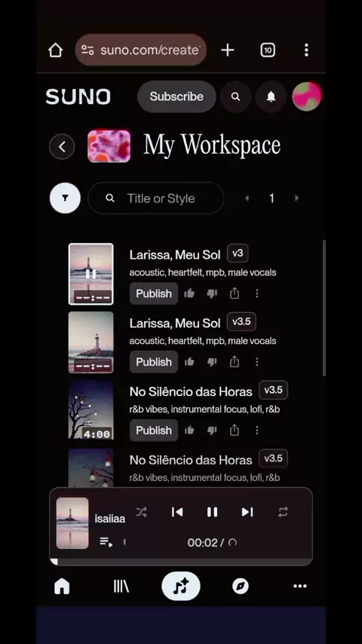This screenshot has height=644, width=362.
Task: Go to Home in bottom navigation
Action: [62, 587]
